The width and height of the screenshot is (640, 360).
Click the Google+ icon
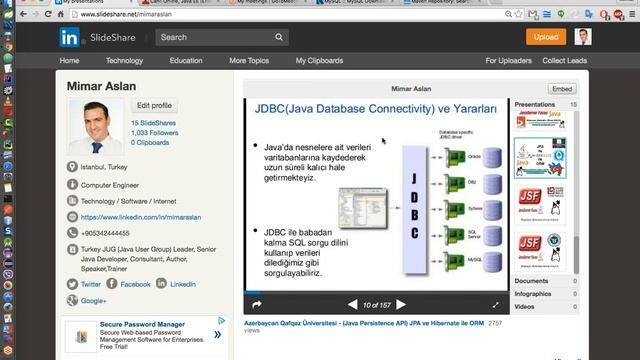point(72,300)
